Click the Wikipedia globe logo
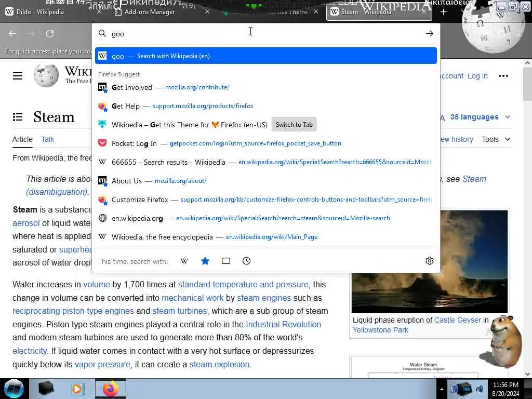Screen dimensions: 532x399 coord(46,76)
